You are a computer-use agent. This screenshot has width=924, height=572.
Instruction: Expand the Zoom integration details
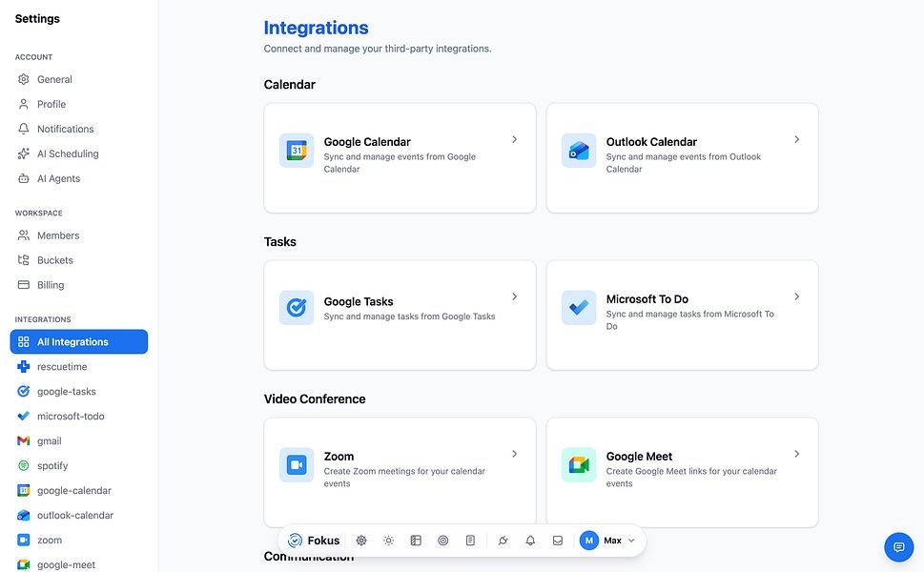point(400,471)
